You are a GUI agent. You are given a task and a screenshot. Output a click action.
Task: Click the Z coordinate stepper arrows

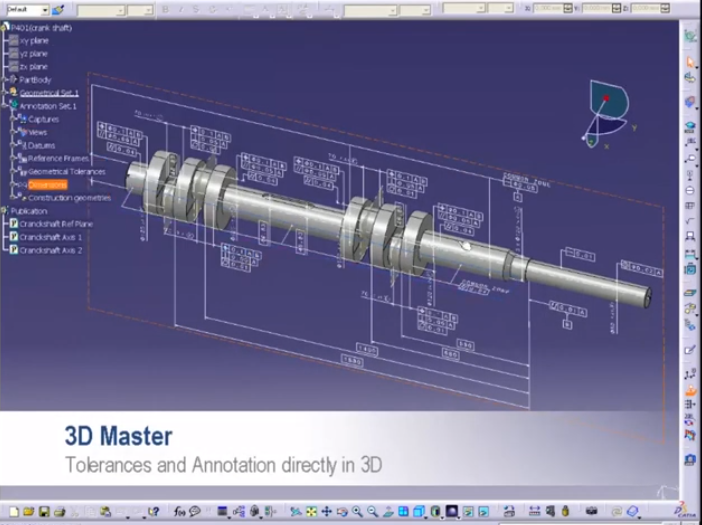point(665,8)
